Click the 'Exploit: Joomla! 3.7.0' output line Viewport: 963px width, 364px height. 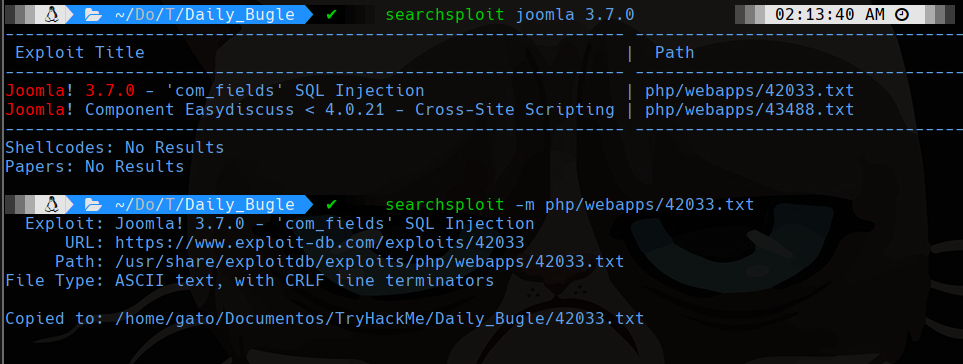pyautogui.click(x=279, y=223)
